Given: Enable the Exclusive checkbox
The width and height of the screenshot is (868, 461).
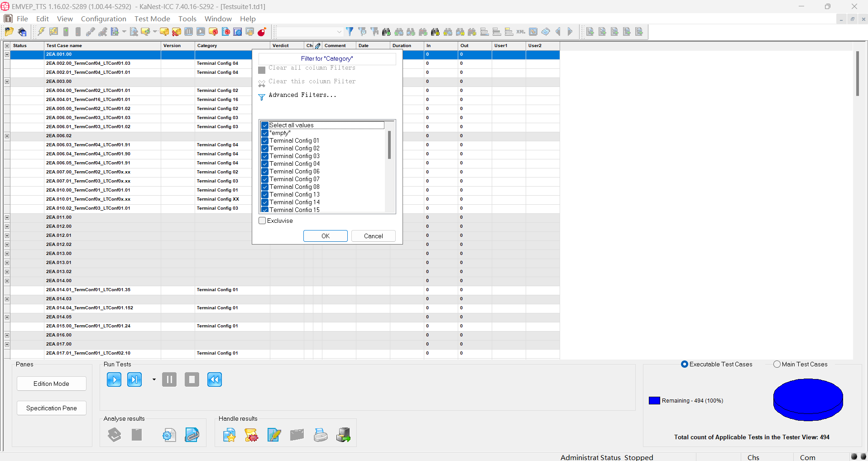Looking at the screenshot, I should (262, 221).
